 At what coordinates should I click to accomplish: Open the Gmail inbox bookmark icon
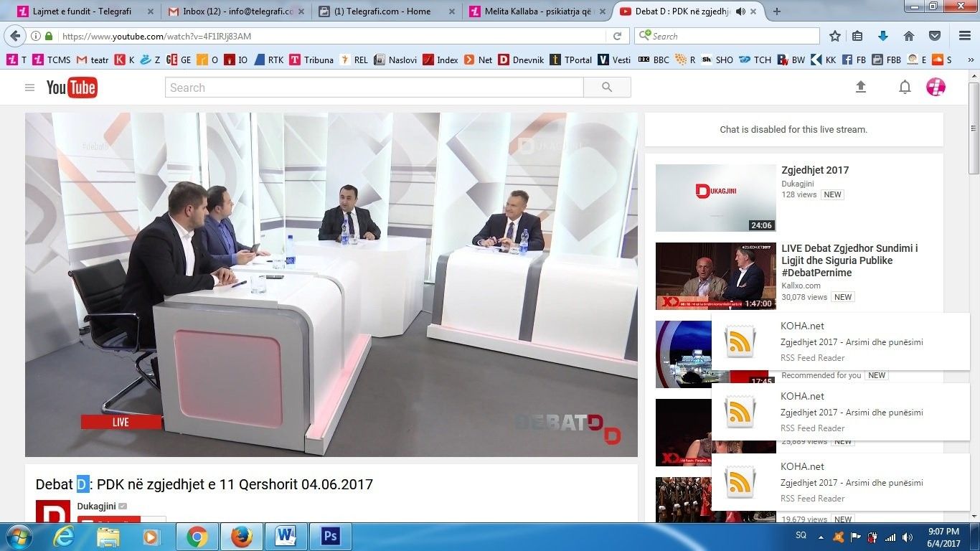(173, 11)
